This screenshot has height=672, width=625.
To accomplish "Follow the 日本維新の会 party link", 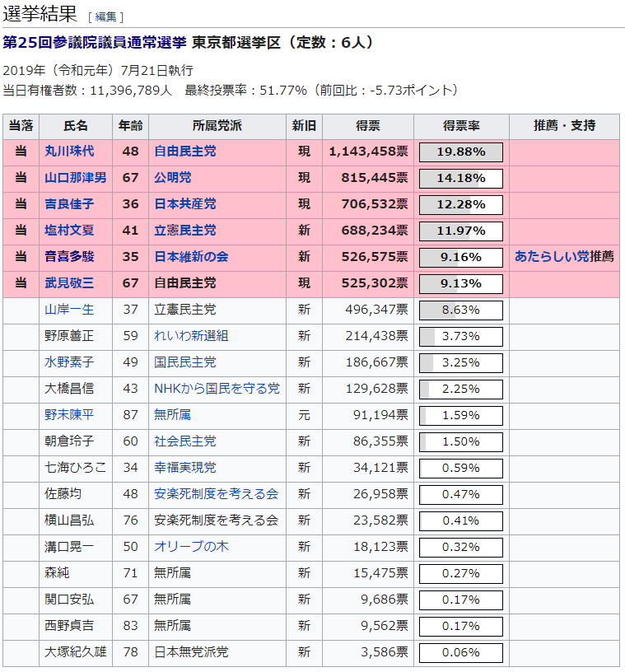I will pyautogui.click(x=191, y=257).
